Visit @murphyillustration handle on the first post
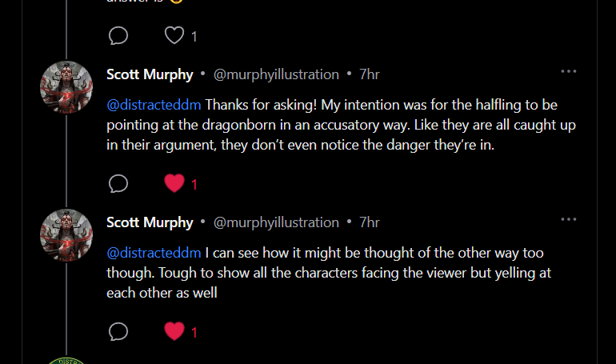 276,74
